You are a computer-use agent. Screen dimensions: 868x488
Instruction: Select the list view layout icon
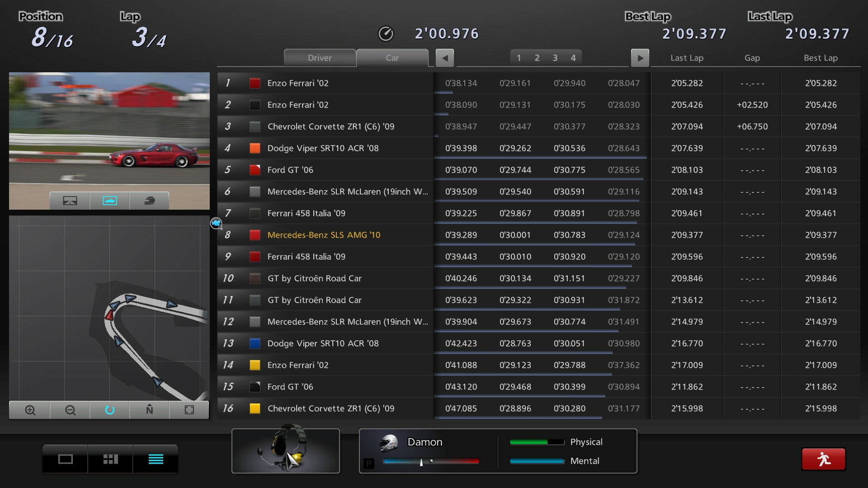(x=156, y=459)
